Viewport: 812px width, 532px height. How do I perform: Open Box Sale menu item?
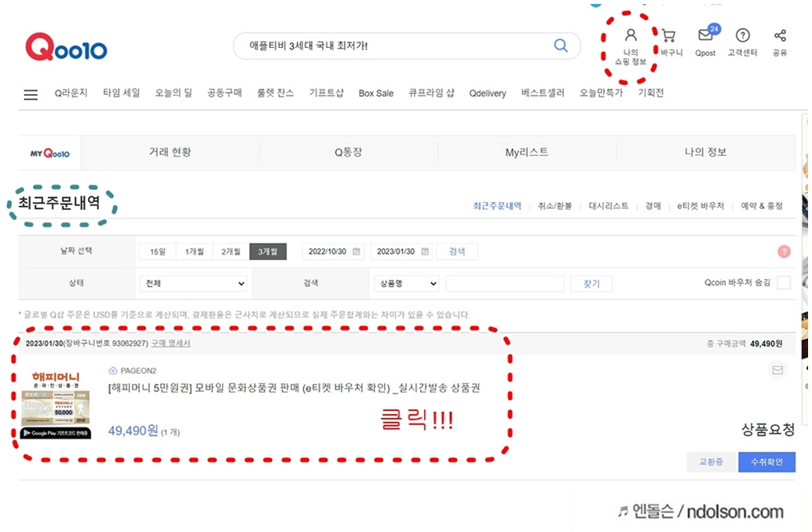pyautogui.click(x=376, y=94)
